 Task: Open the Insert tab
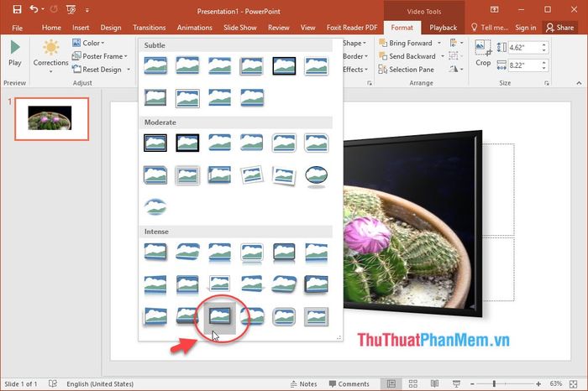click(81, 28)
